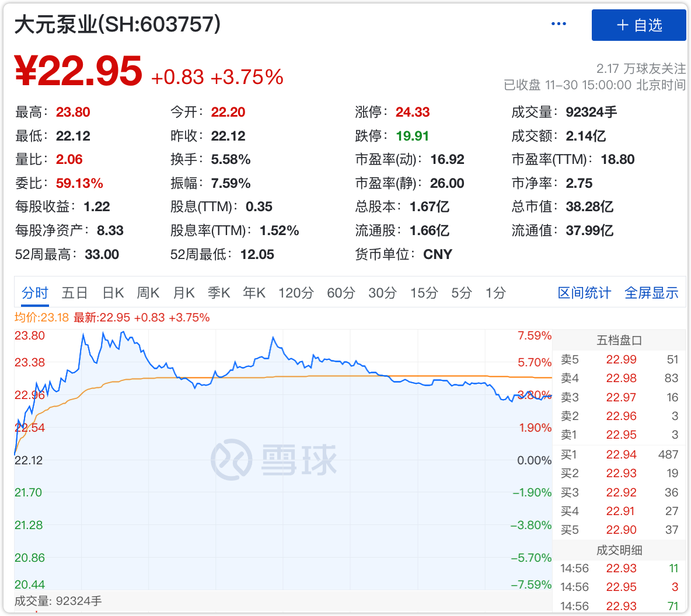Select the 分时 chart tab
This screenshot has width=691, height=616.
tap(35, 293)
